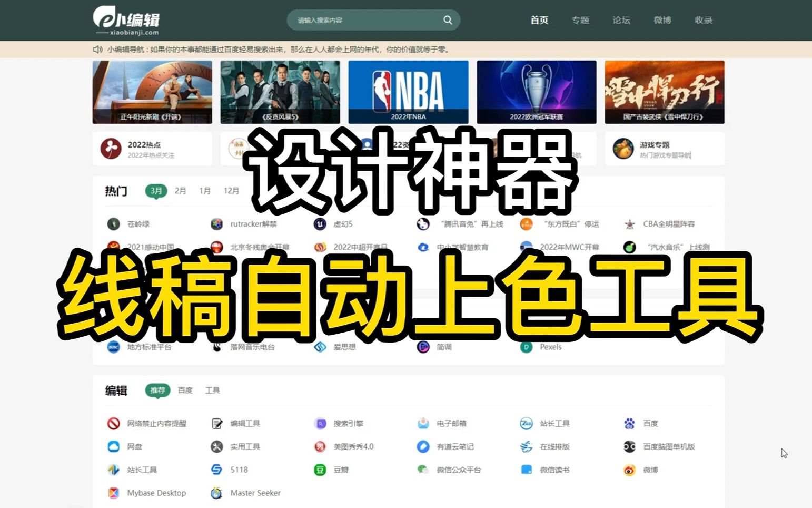Switch to the 工具 tab in 编辑 section
The width and height of the screenshot is (812, 508).
(213, 390)
